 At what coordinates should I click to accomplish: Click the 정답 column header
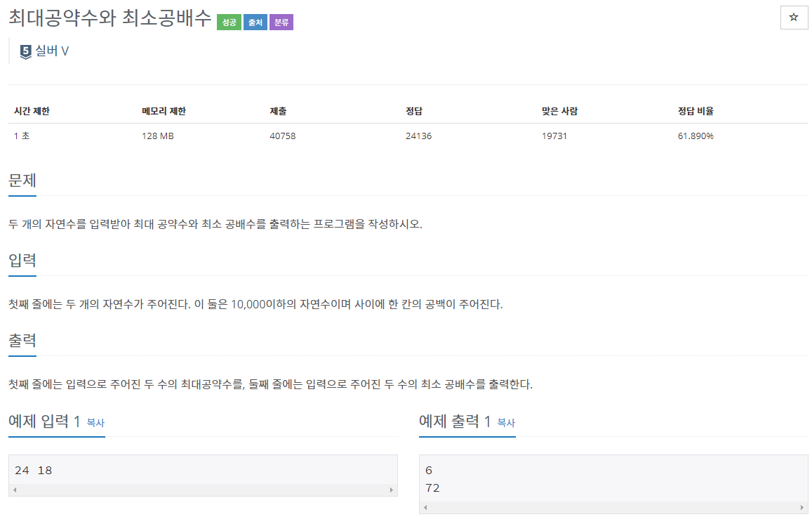pos(414,111)
